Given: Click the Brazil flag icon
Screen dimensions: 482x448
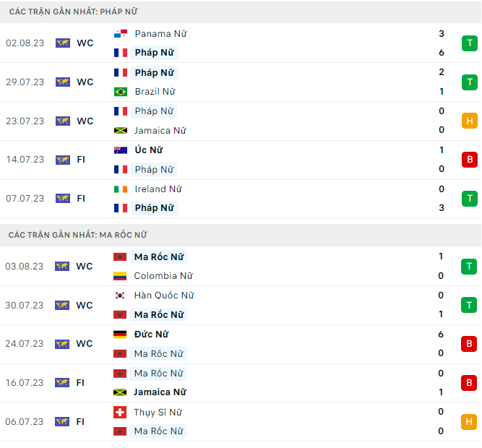Looking at the screenshot, I should [121, 92].
